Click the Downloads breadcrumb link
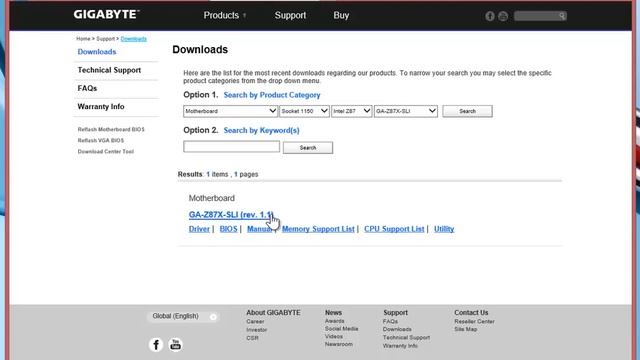 click(133, 39)
